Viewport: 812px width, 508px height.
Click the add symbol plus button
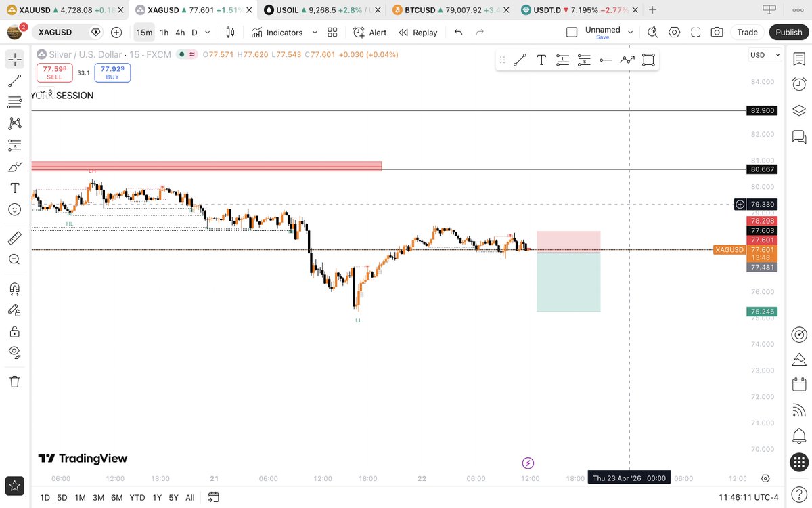pyautogui.click(x=116, y=33)
